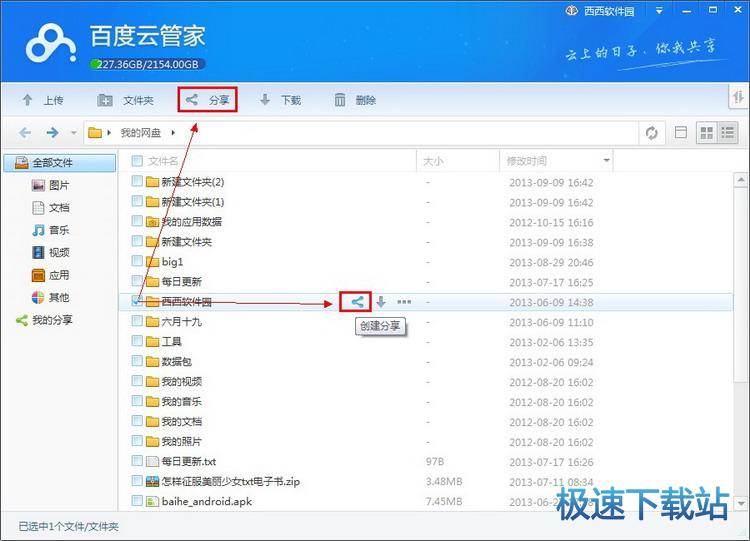This screenshot has width=750, height=541.
Task: Click the baihe_android.apk file icon
Action: coord(152,501)
